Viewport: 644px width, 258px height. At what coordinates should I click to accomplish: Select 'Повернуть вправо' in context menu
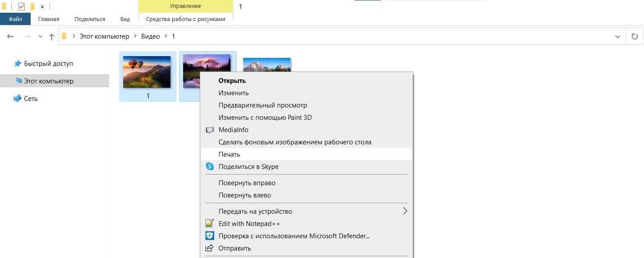click(x=247, y=183)
